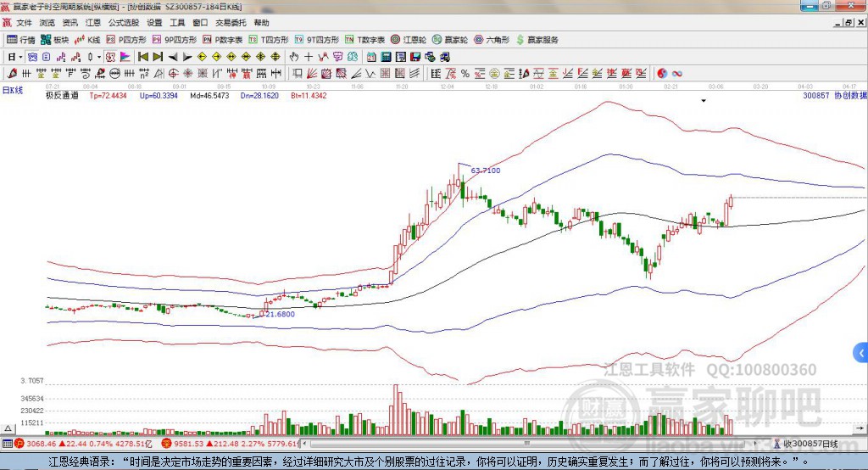Click the percent sign tool icon

pyautogui.click(x=465, y=73)
